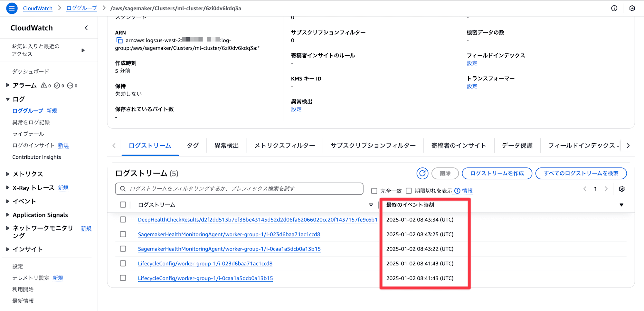The image size is (644, 311).
Task: Check the LifecycleConfig i-0caa1a5dcb0a13b15 row
Action: [x=123, y=278]
